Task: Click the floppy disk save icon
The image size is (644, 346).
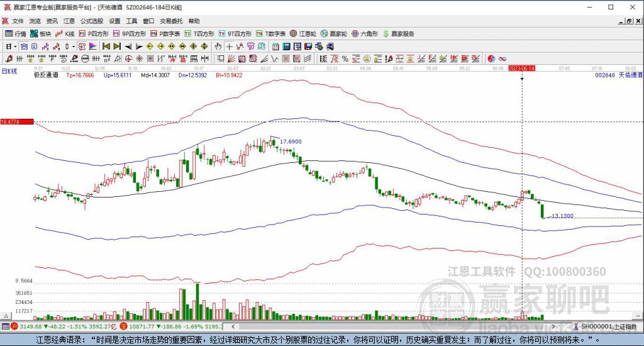Action: (x=308, y=47)
